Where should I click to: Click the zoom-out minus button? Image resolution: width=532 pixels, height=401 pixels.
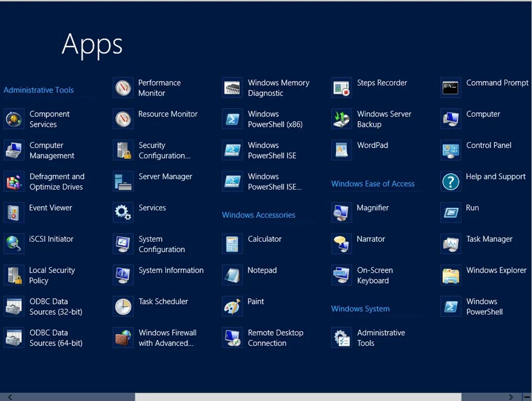pos(527,397)
